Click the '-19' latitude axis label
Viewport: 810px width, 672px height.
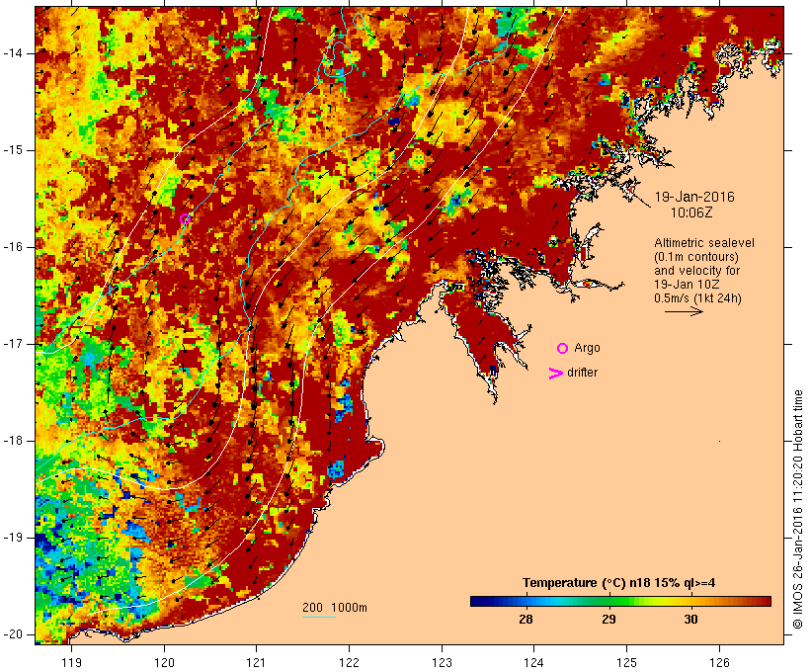pyautogui.click(x=13, y=538)
